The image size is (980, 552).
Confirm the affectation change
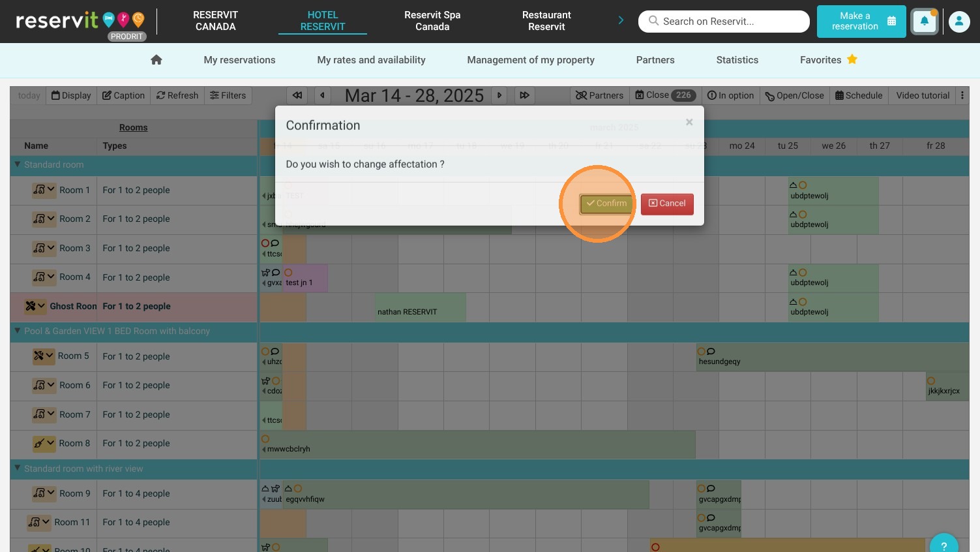pyautogui.click(x=606, y=204)
